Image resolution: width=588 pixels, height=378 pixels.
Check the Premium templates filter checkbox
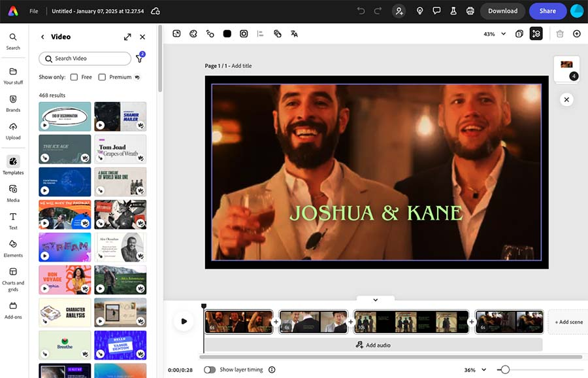[x=102, y=77]
